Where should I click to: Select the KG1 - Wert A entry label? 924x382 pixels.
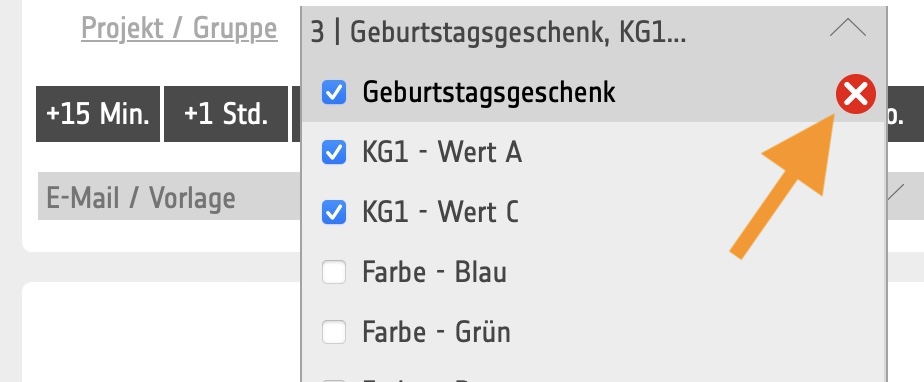point(442,153)
